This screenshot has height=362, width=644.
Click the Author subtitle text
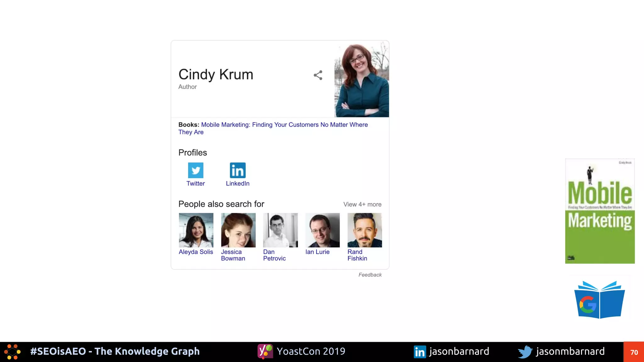[x=187, y=87]
